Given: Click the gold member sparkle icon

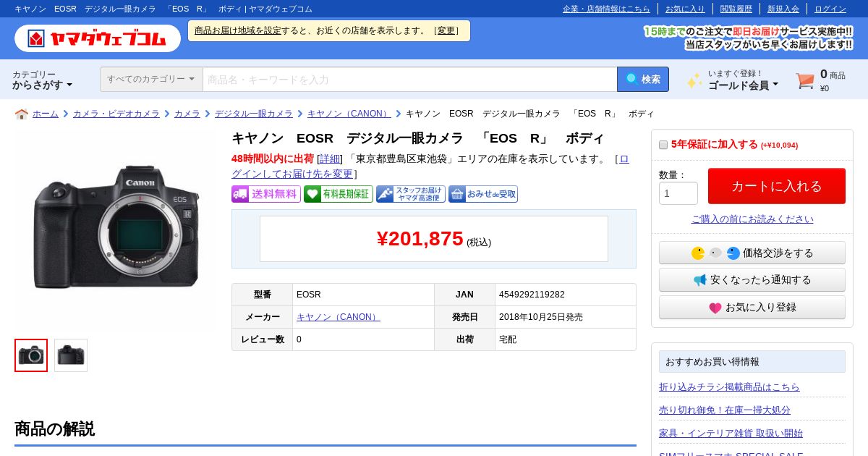Looking at the screenshot, I should pos(694,80).
